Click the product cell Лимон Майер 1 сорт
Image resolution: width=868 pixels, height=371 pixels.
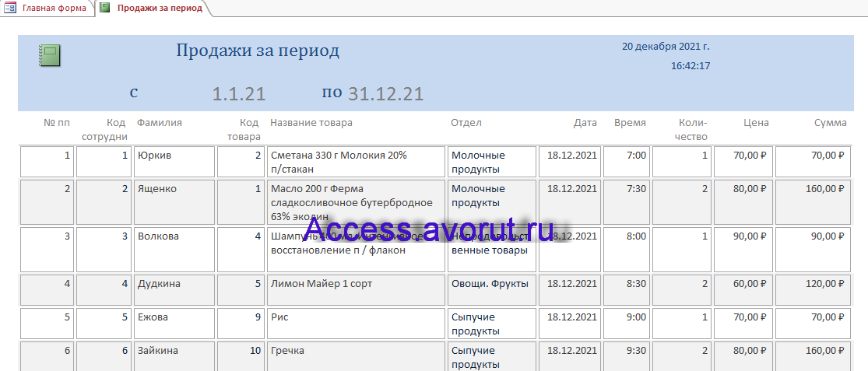pyautogui.click(x=356, y=290)
